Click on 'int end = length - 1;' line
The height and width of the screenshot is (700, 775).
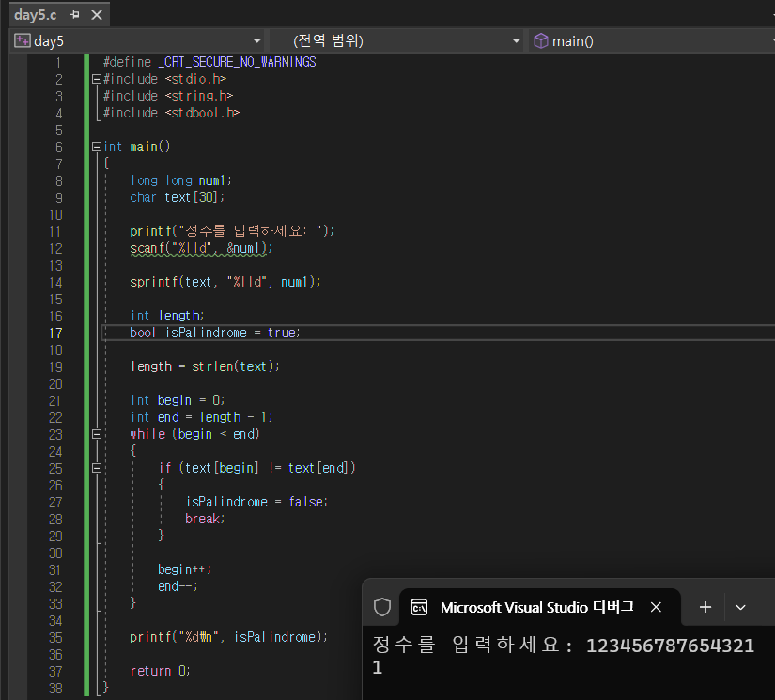click(x=201, y=417)
